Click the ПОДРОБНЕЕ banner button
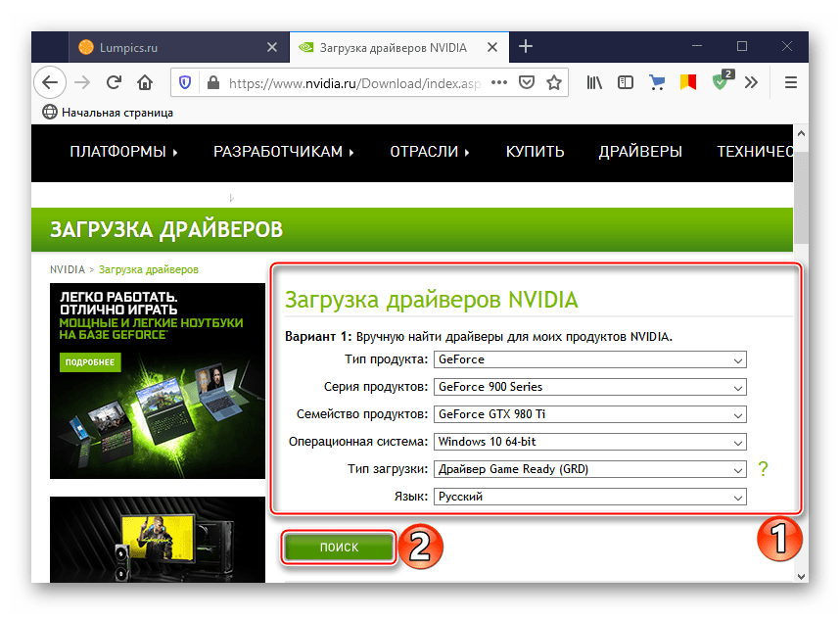Screen dimensions: 840x620 point(90,362)
